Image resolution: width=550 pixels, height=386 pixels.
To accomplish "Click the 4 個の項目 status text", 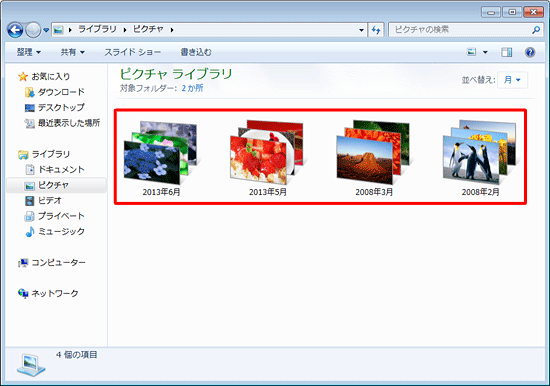I will coord(77,355).
